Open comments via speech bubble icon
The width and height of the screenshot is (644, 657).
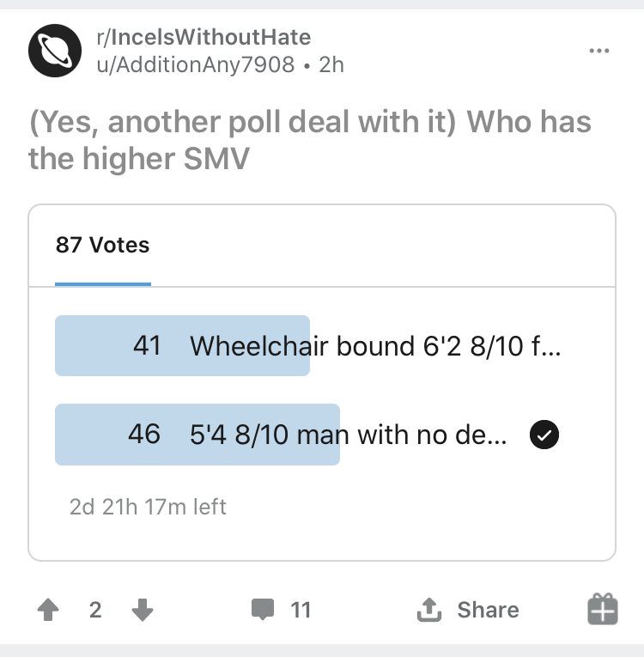pos(263,610)
